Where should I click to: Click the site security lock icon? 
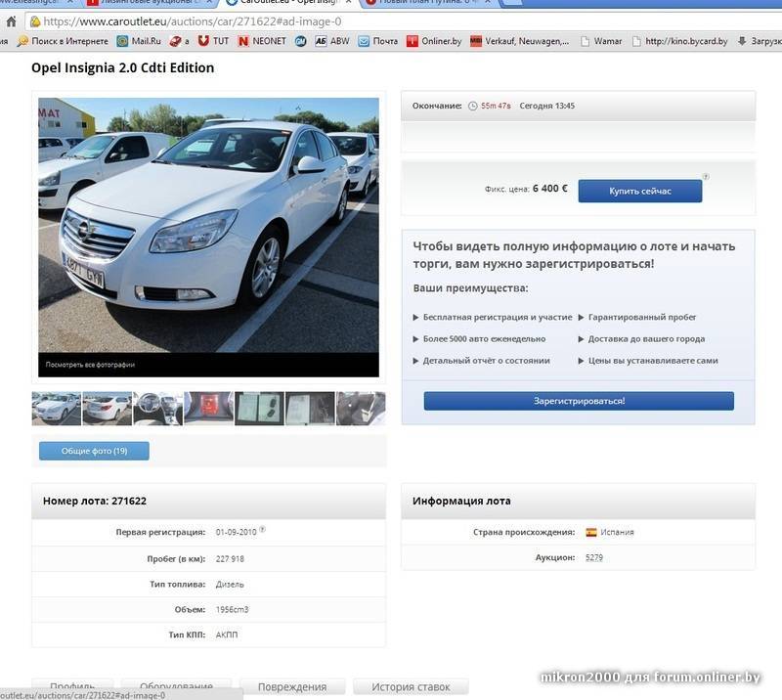(x=35, y=22)
